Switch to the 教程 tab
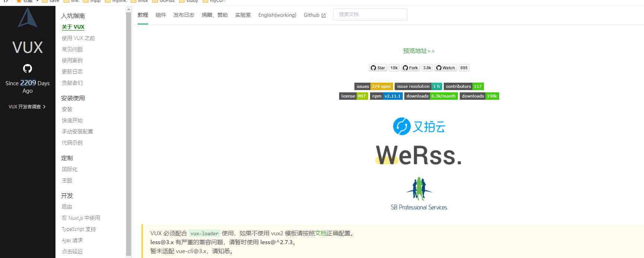This screenshot has width=644, height=258. pyautogui.click(x=143, y=15)
